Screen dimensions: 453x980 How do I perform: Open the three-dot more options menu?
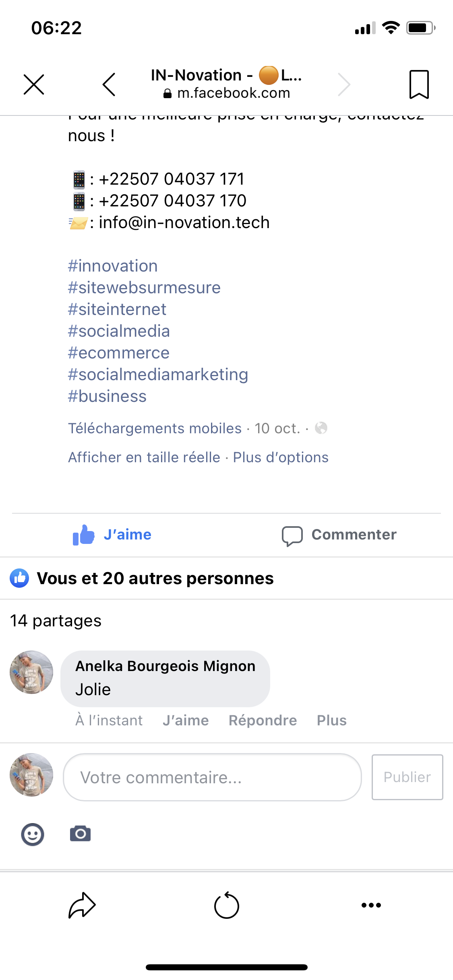pyautogui.click(x=371, y=905)
